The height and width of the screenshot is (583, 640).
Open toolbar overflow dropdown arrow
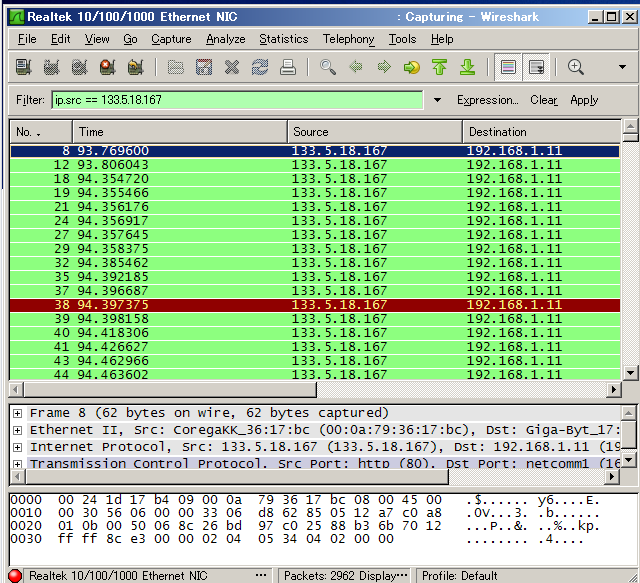[622, 67]
